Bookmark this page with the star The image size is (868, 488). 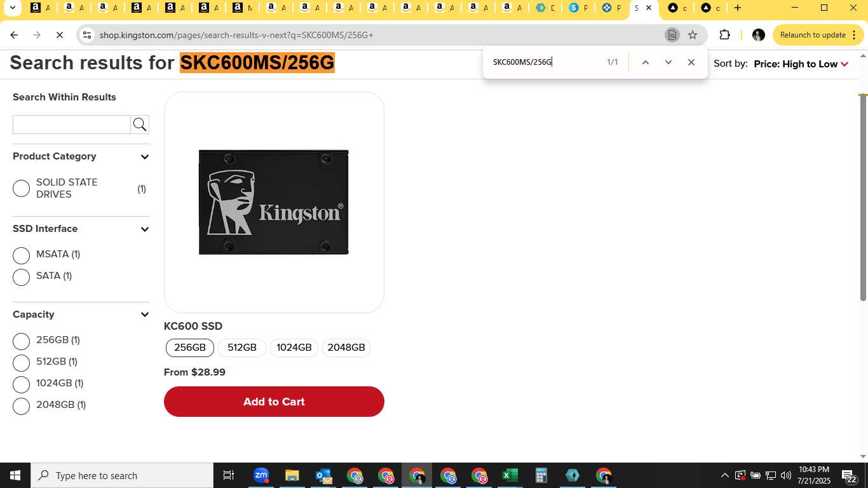[x=693, y=35]
